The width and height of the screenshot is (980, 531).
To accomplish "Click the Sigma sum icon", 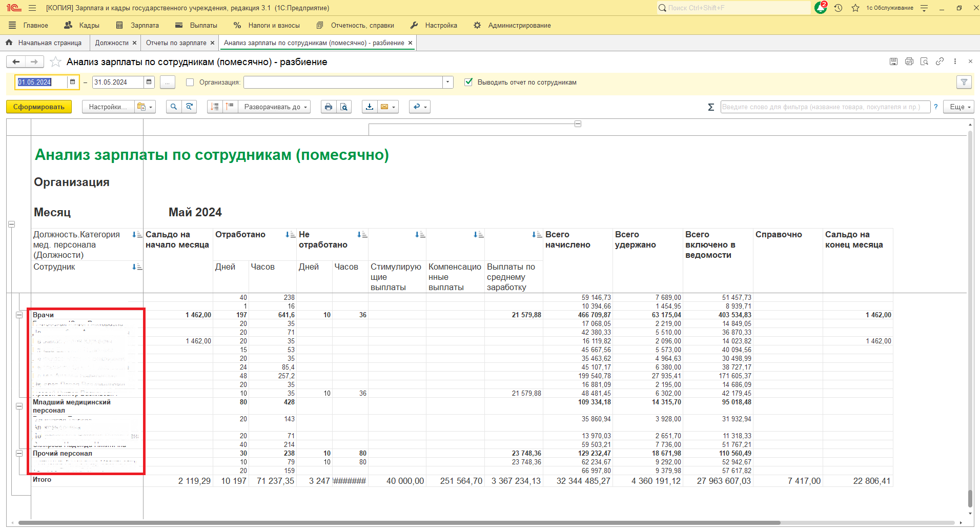I will point(711,107).
